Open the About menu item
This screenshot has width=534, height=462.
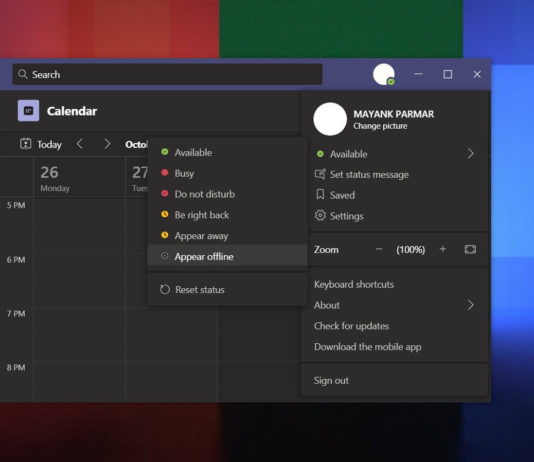395,305
